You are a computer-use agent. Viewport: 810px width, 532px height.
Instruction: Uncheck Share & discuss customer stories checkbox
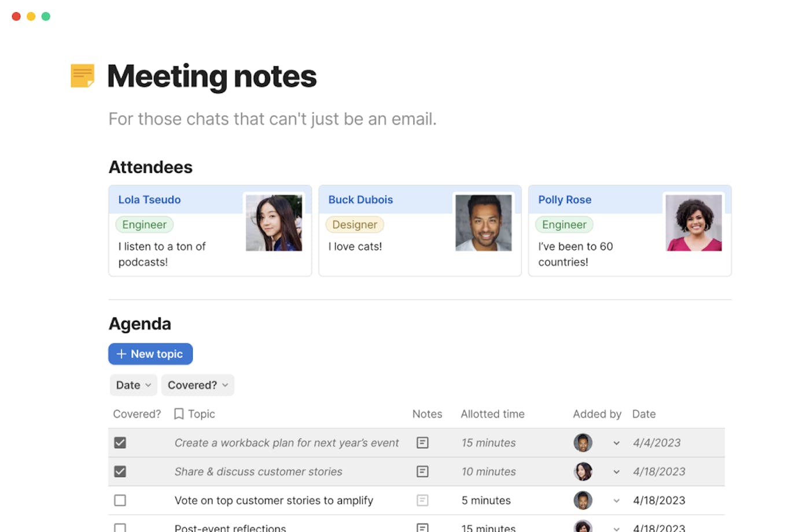pos(120,472)
